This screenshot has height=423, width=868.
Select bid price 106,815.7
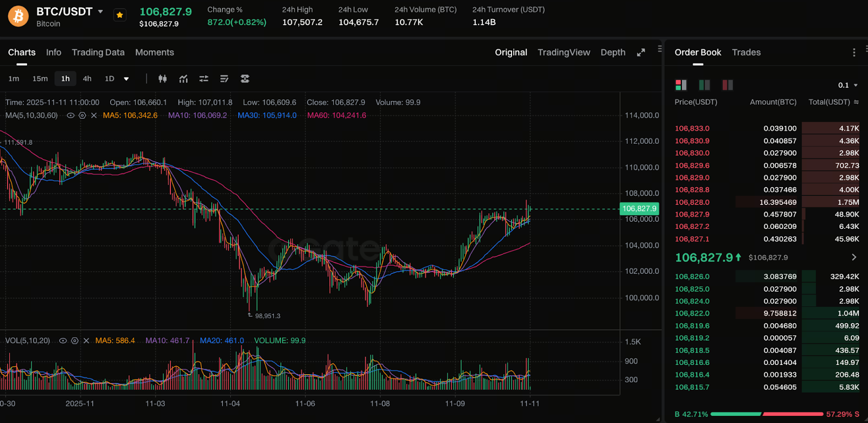click(692, 387)
